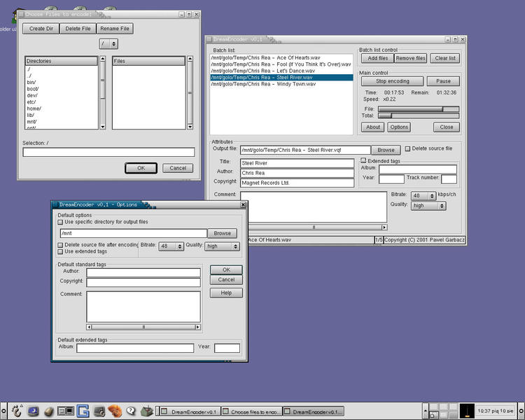525x420 pixels.
Task: Toggle Use specific directory for output files
Action: pyautogui.click(x=60, y=222)
